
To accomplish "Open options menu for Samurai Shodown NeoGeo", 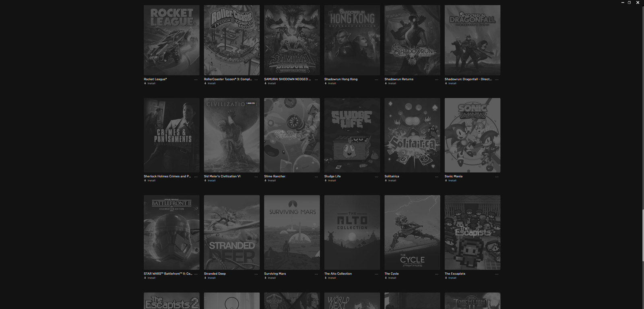I will coord(316,80).
